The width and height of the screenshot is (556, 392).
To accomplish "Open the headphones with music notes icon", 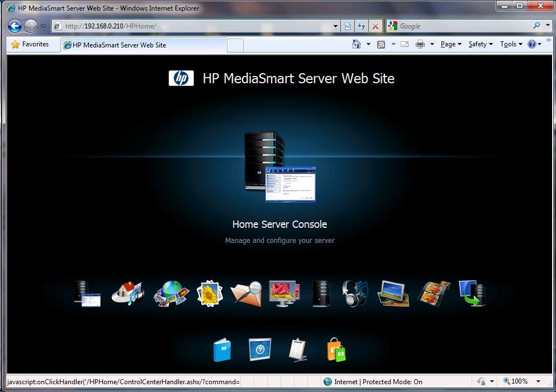I will click(x=355, y=294).
